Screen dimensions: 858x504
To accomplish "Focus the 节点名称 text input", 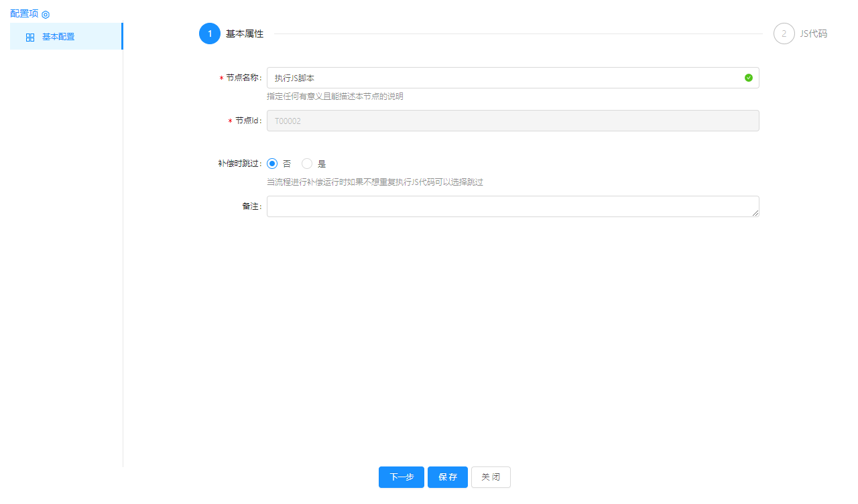I will tap(503, 78).
